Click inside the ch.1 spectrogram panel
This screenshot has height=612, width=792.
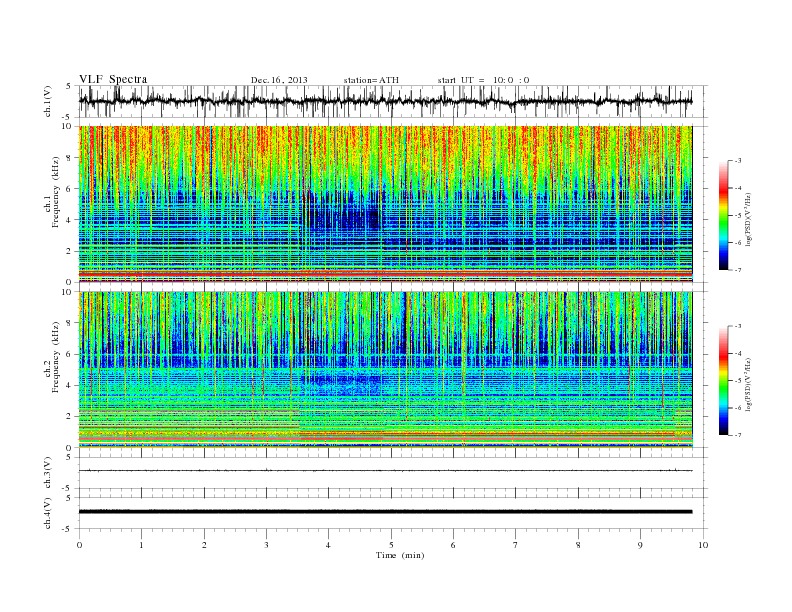(385, 204)
